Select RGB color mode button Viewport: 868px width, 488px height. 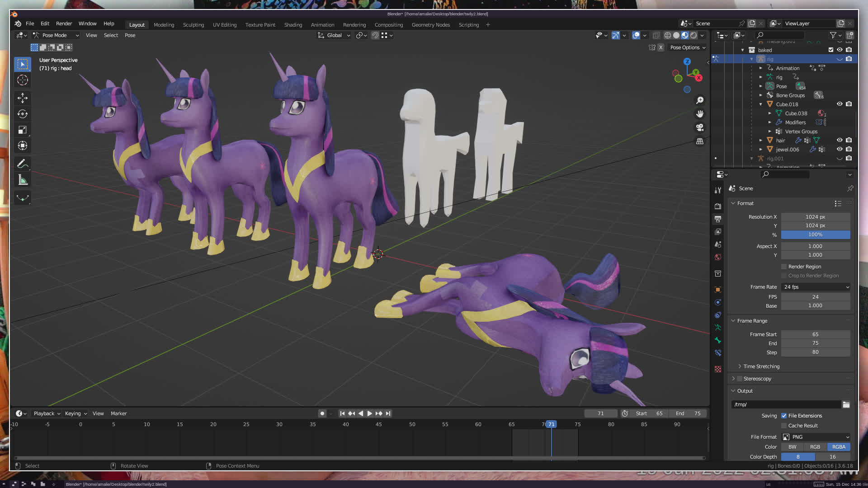(x=815, y=447)
